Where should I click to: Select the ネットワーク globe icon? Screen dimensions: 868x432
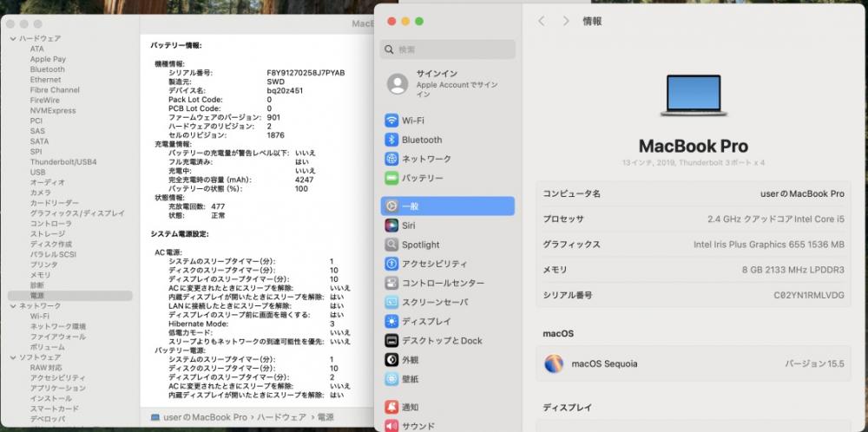click(391, 159)
